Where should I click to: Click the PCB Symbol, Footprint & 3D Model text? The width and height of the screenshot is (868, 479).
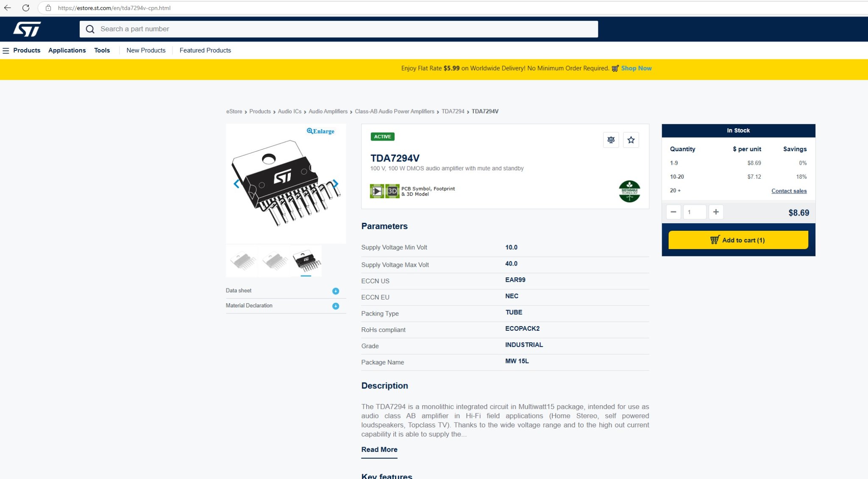[428, 191]
